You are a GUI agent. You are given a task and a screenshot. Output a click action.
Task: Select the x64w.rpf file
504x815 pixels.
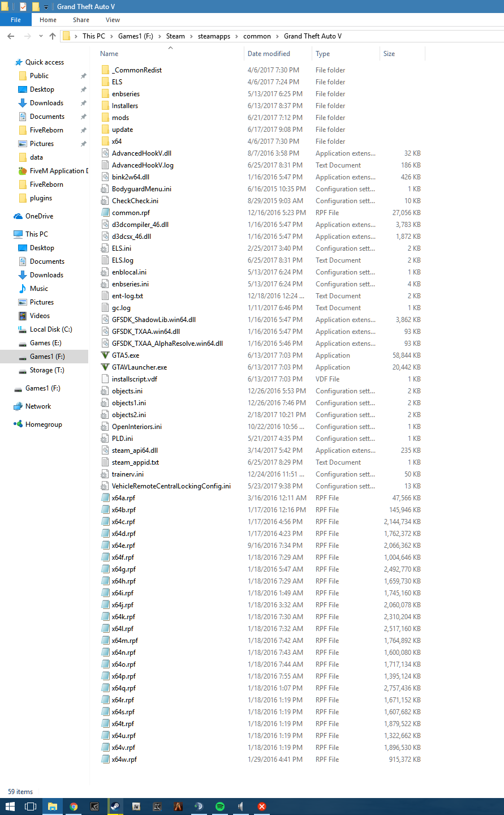click(124, 760)
